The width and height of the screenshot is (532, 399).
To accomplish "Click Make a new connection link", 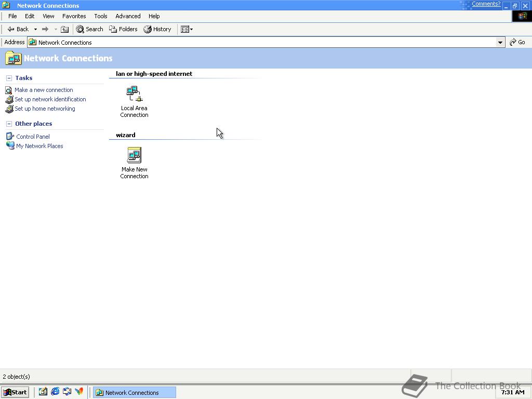I will click(44, 90).
